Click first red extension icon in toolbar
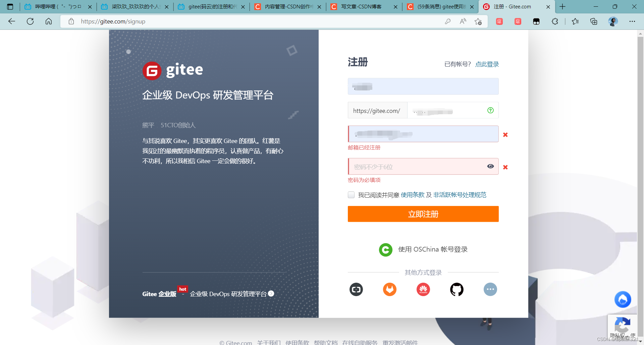This screenshot has height=345, width=644. [x=499, y=21]
